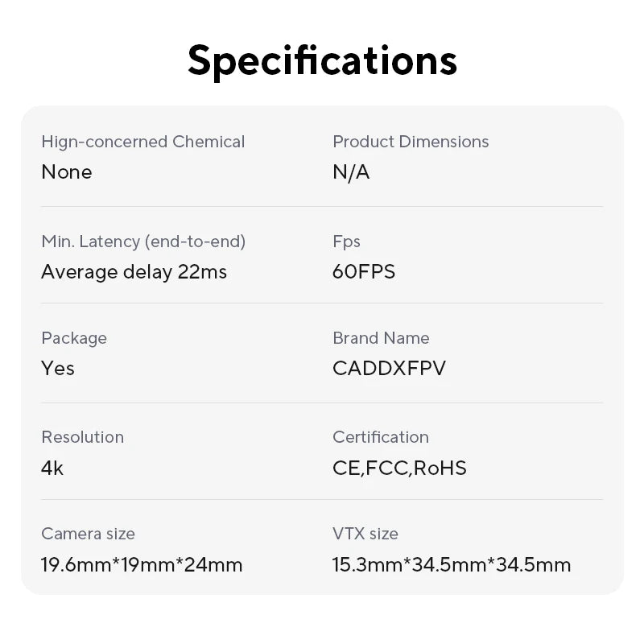Select the Brand Name label

tap(381, 338)
